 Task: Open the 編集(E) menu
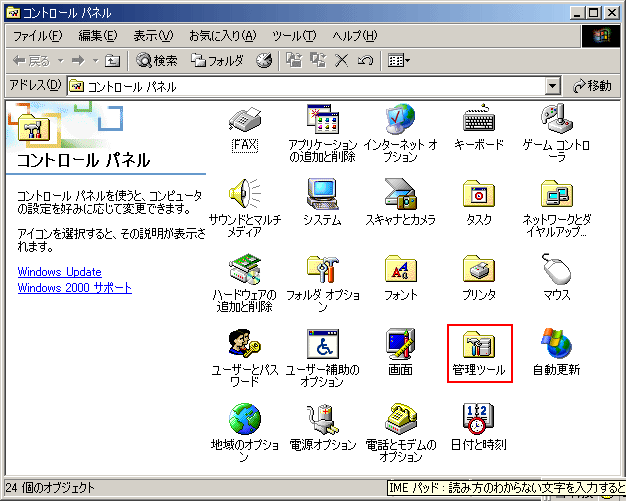click(97, 36)
